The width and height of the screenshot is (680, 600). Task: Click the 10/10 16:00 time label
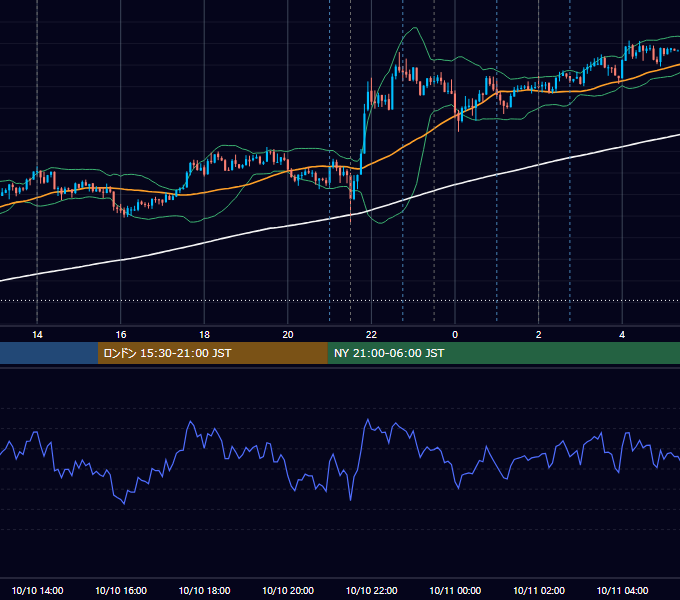121,590
